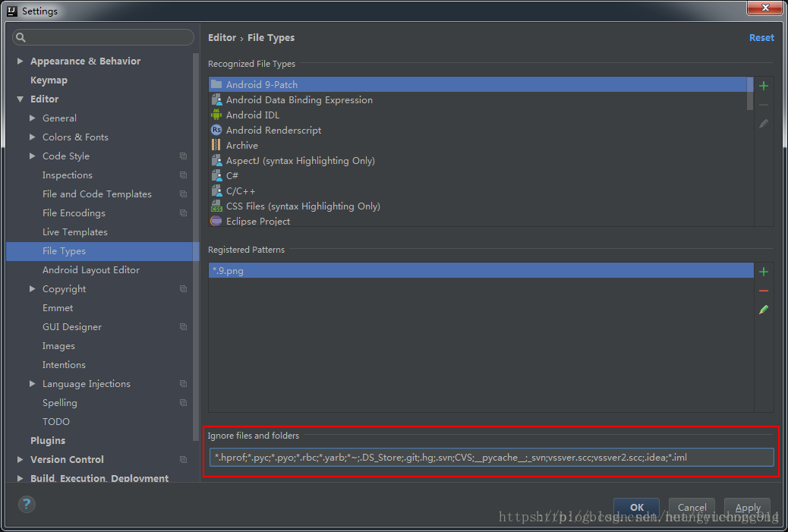Focus the settings search field

point(103,37)
